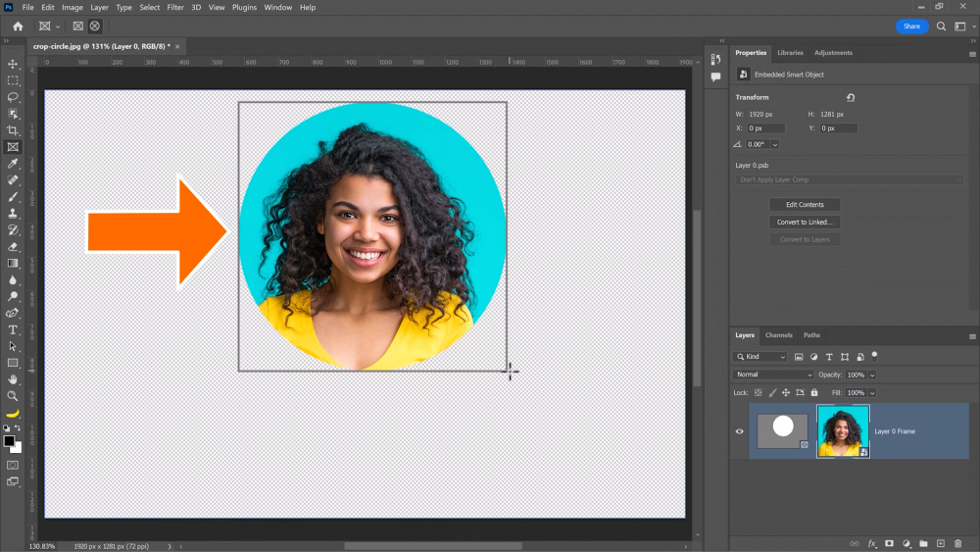Delete layer using trash icon
980x552 pixels.
tap(957, 544)
